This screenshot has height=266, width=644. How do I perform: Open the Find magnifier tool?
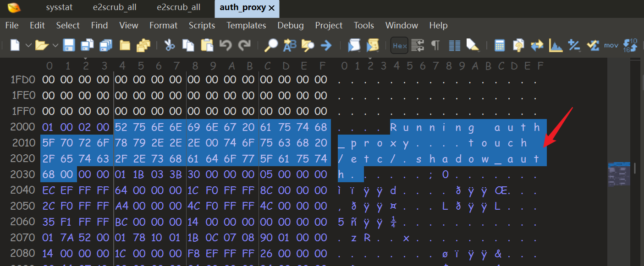[271, 45]
